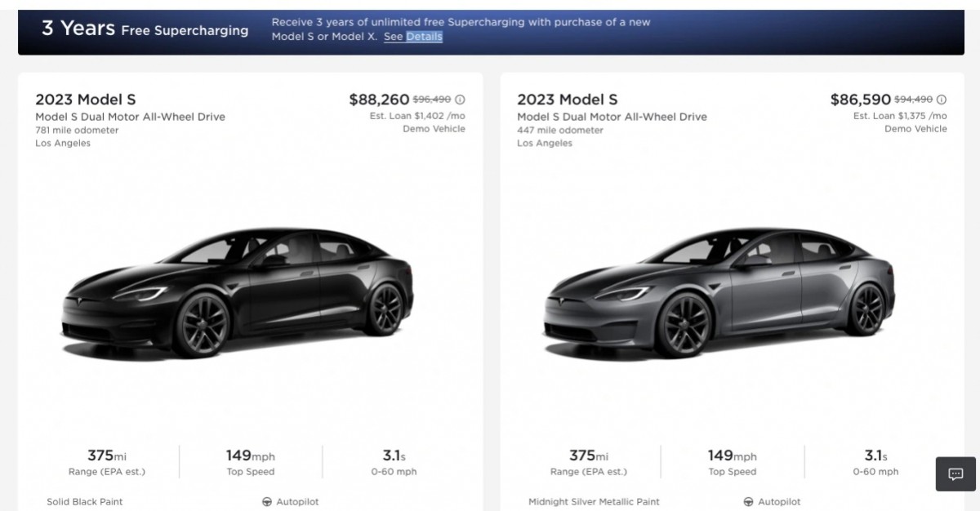Click the strikethrough $94,490 original price

point(914,99)
